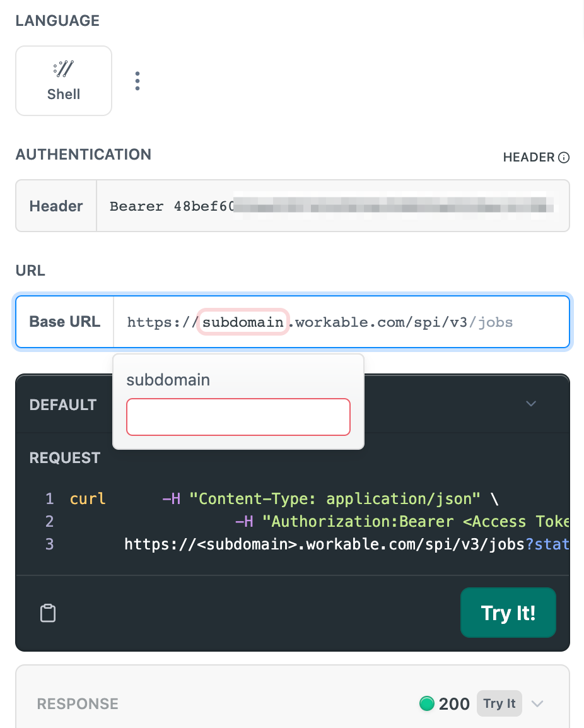The image size is (584, 728).
Task: Select the Shell language tile
Action: click(x=64, y=81)
